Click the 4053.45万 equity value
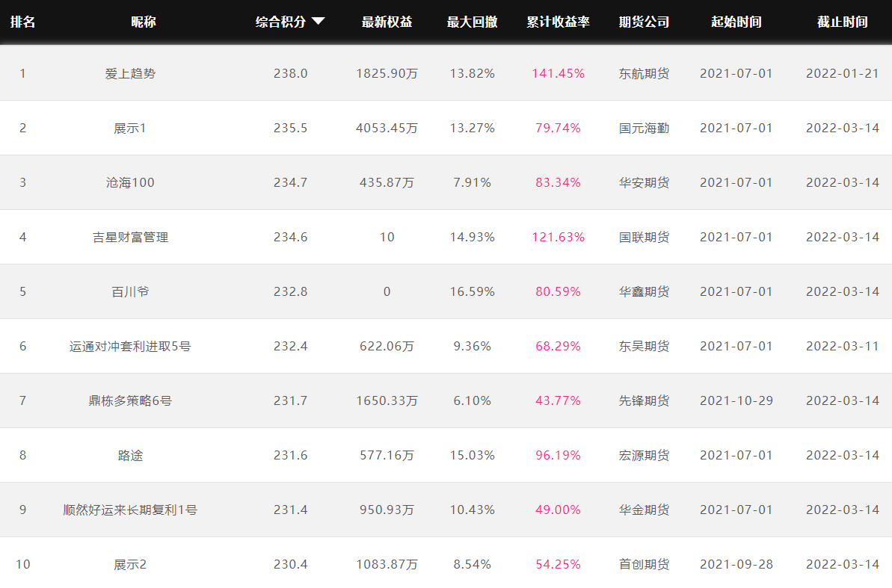892x588 pixels. (x=387, y=128)
